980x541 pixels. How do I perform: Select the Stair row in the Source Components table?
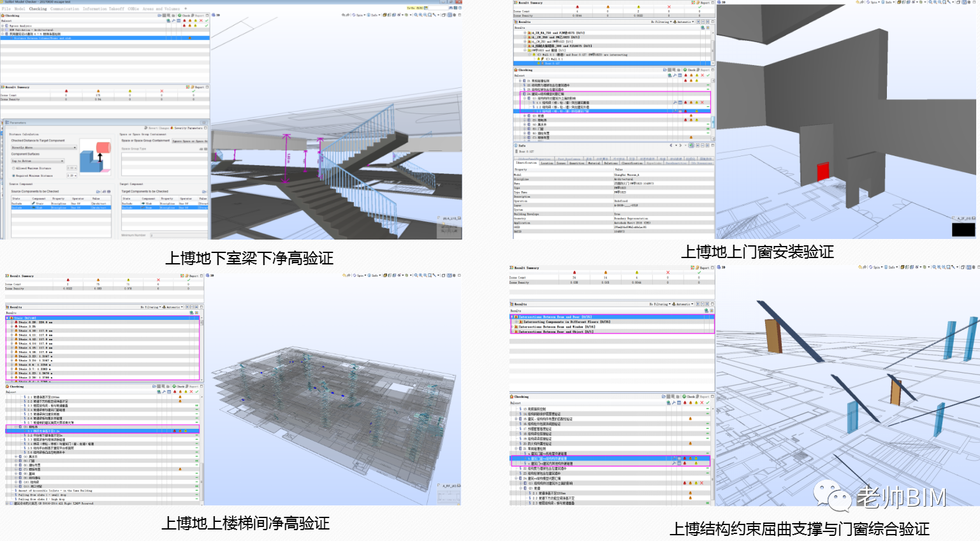[x=61, y=203]
